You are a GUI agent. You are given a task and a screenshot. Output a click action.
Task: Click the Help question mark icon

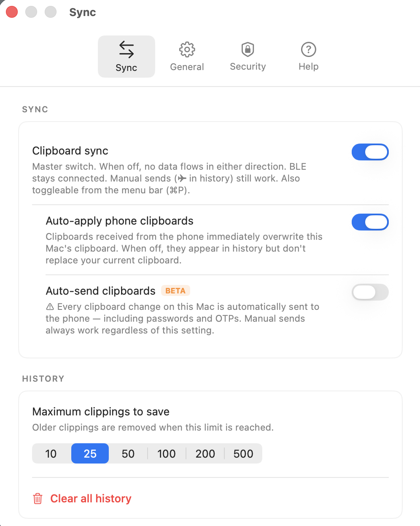[x=308, y=49]
